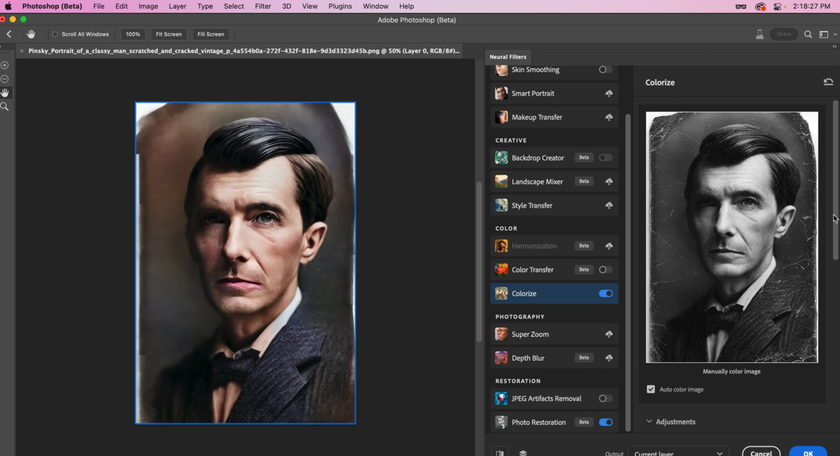Uncheck Auto color image checkbox

[x=650, y=390]
